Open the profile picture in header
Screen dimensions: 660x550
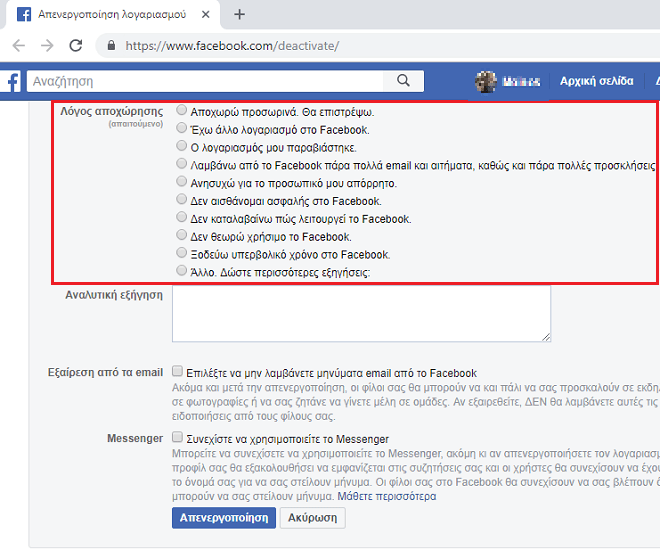486,81
